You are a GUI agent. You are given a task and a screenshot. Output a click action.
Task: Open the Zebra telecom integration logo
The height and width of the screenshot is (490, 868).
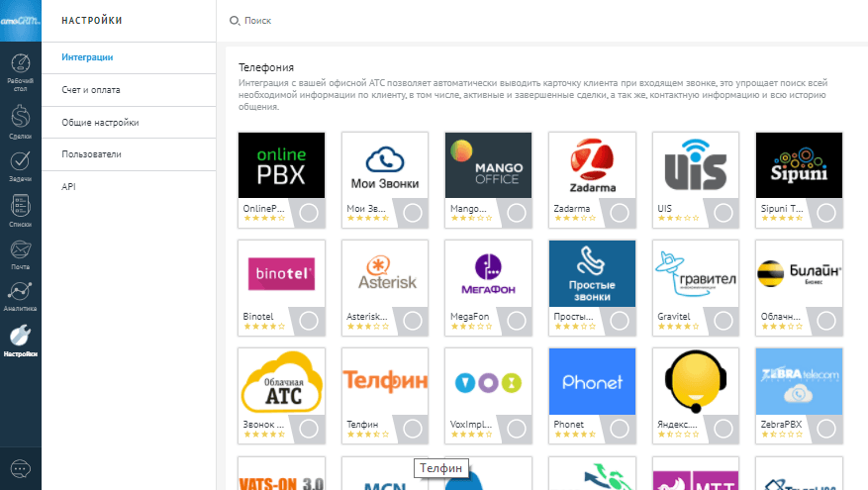pyautogui.click(x=799, y=381)
